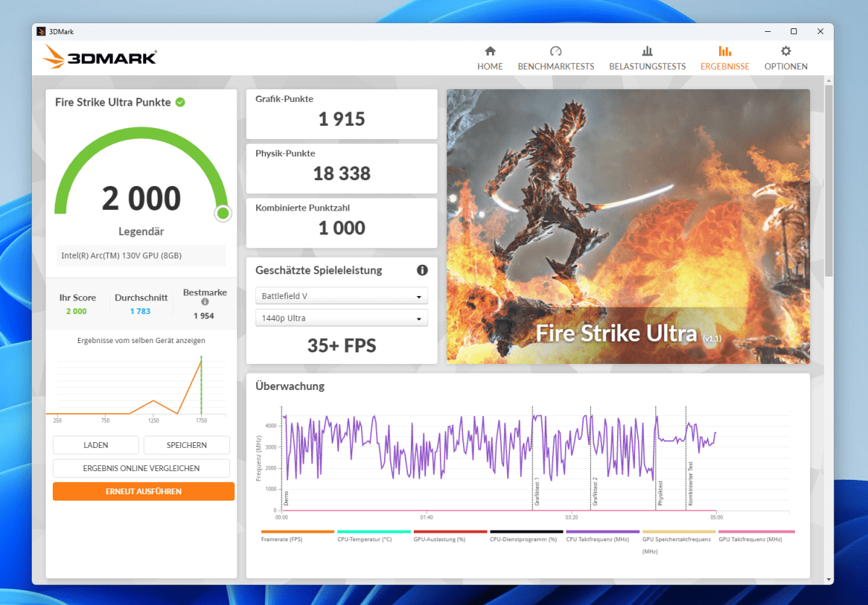Screen dimensions: 868x605
Task: Toggle CPU Taktfrequenz (MHz) legend swatch
Action: (x=603, y=531)
